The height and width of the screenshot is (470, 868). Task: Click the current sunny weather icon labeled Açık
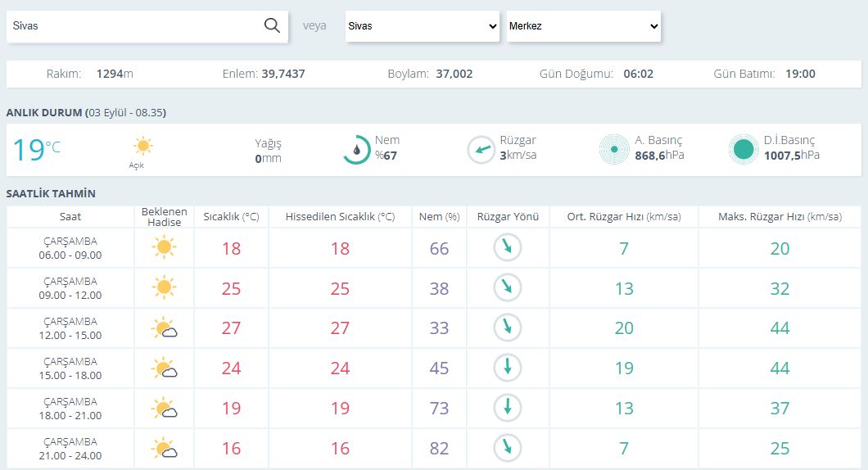(x=143, y=147)
